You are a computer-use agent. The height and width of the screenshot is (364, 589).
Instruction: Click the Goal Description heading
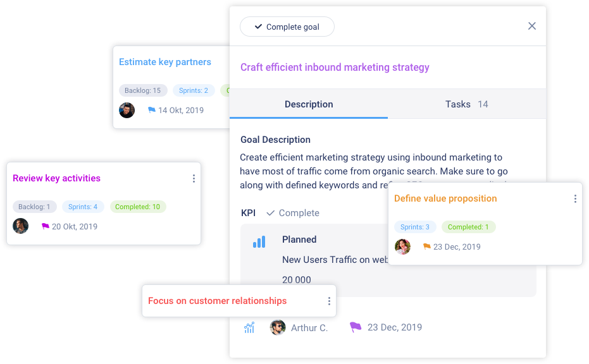[x=275, y=140]
